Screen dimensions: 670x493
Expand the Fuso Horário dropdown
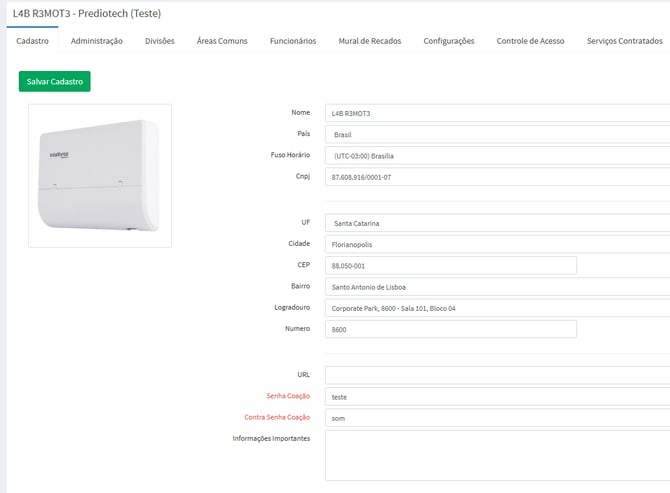click(497, 156)
